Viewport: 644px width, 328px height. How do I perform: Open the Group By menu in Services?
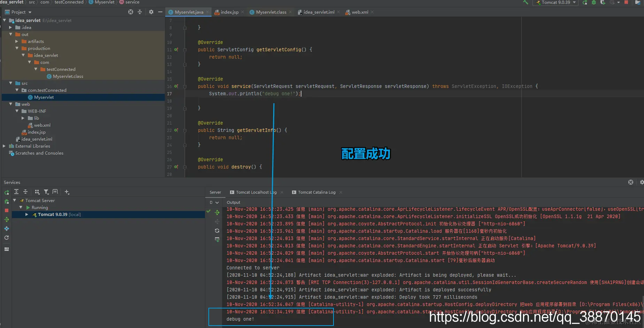click(x=37, y=192)
